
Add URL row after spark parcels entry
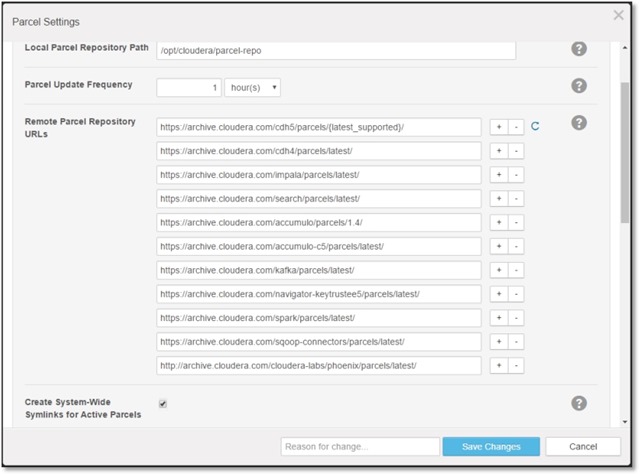[x=499, y=318]
